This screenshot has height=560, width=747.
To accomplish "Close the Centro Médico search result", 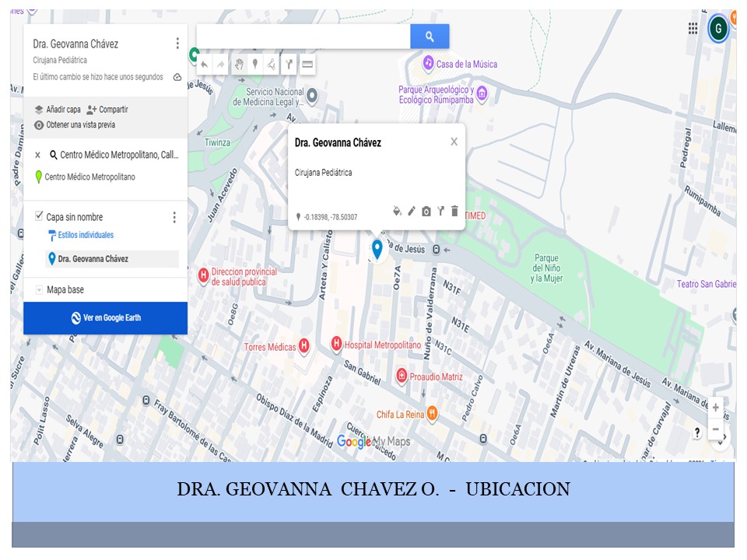I will coord(37,155).
